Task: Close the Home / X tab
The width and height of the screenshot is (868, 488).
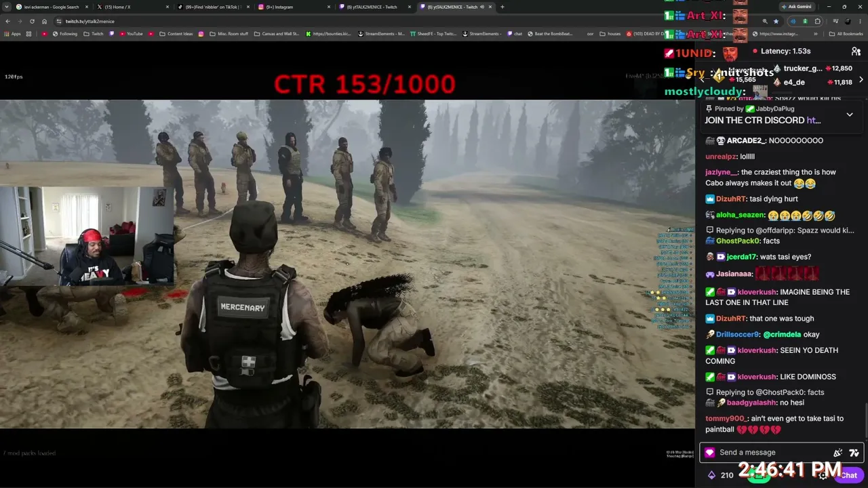Action: (x=168, y=7)
